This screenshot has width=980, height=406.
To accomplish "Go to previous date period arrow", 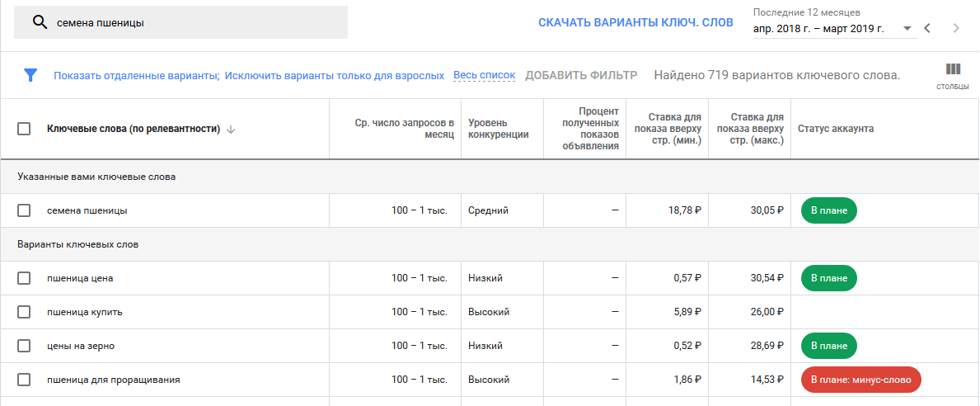I will (927, 28).
